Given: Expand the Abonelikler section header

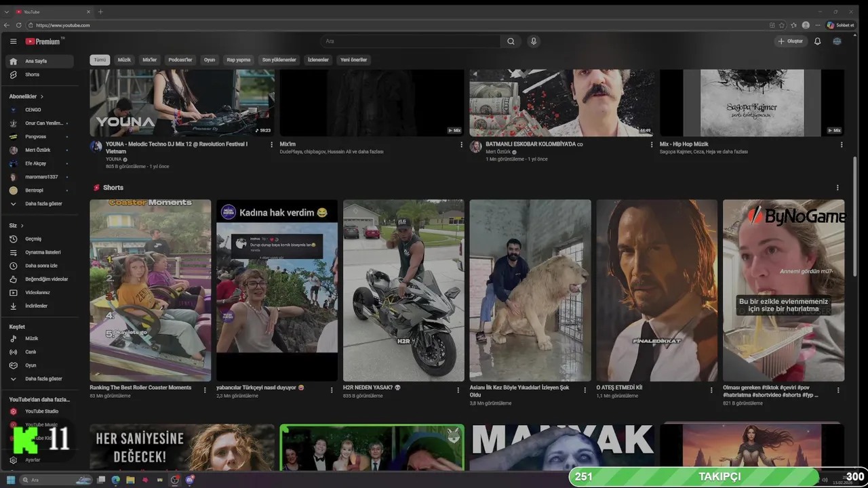Looking at the screenshot, I should [x=26, y=96].
